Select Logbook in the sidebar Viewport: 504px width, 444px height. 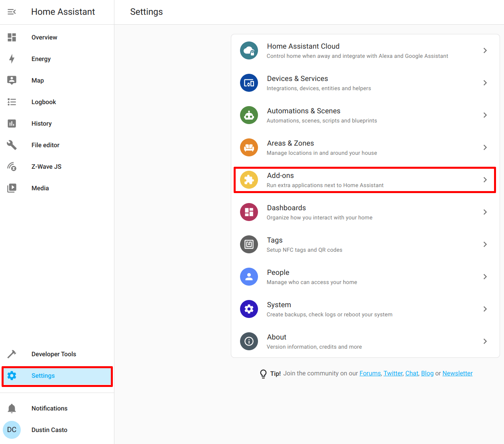[44, 102]
